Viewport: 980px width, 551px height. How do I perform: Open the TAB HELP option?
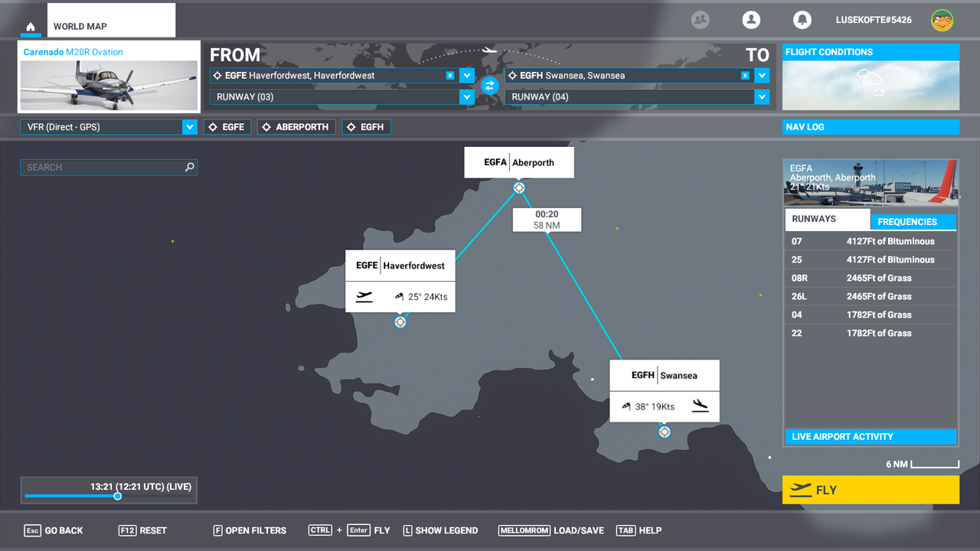(639, 530)
